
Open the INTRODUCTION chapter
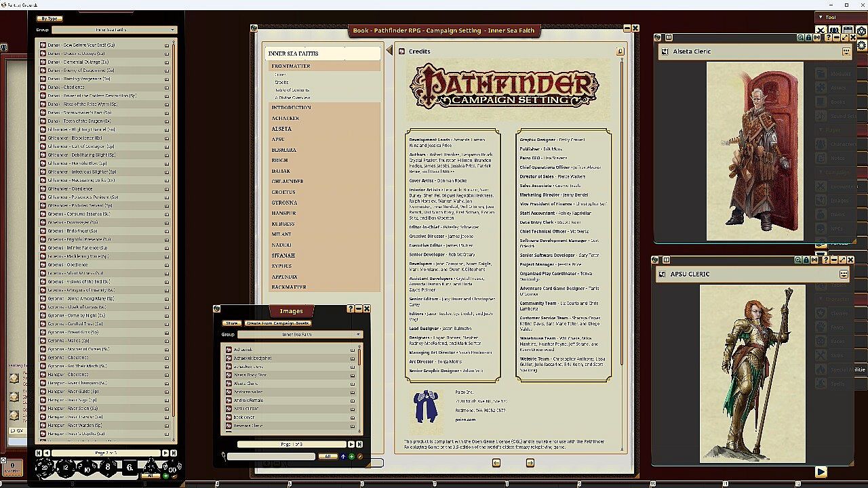tap(291, 108)
